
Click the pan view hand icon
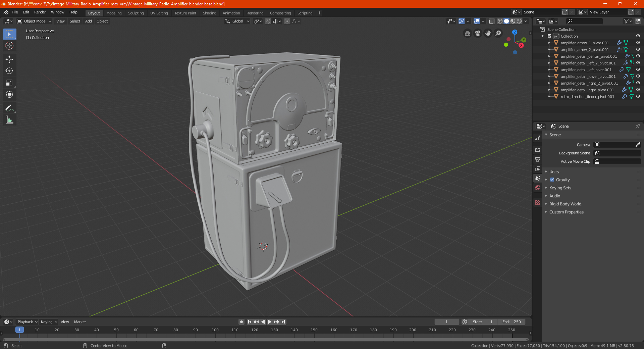click(x=488, y=33)
